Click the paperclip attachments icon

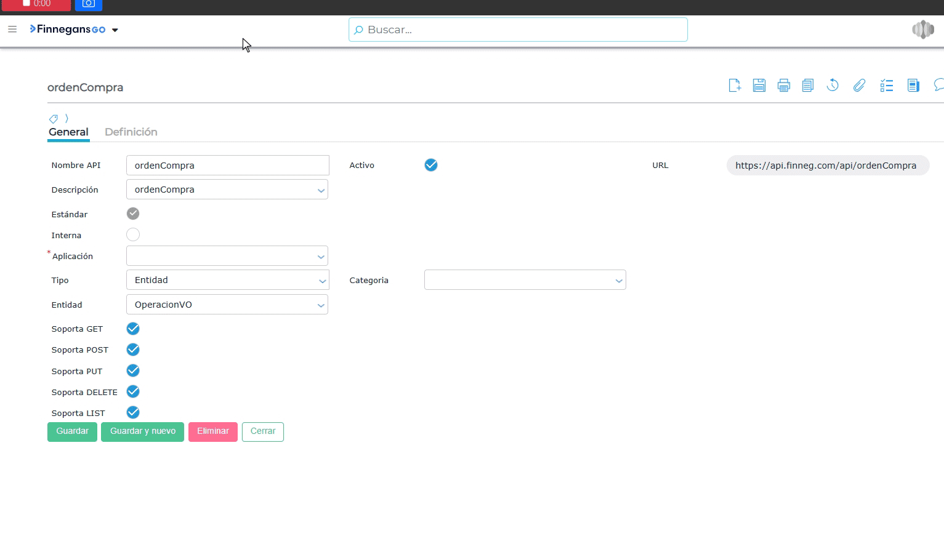tap(859, 86)
